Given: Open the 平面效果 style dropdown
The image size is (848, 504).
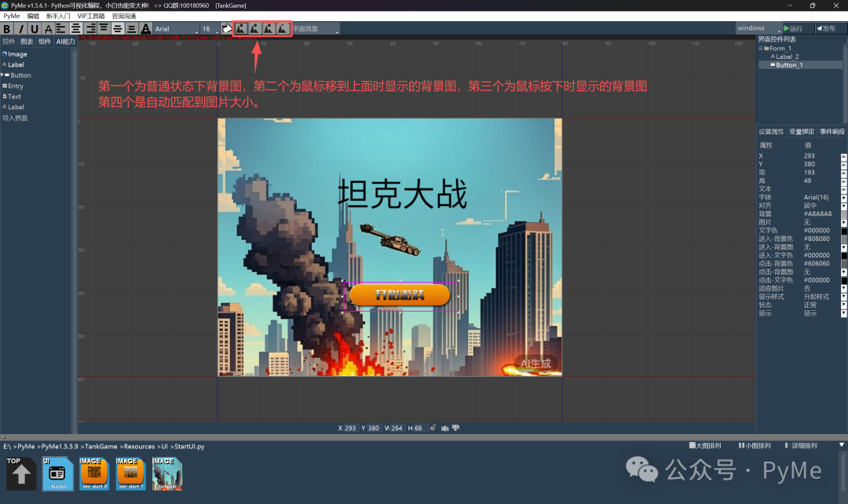Looking at the screenshot, I should click(x=316, y=29).
